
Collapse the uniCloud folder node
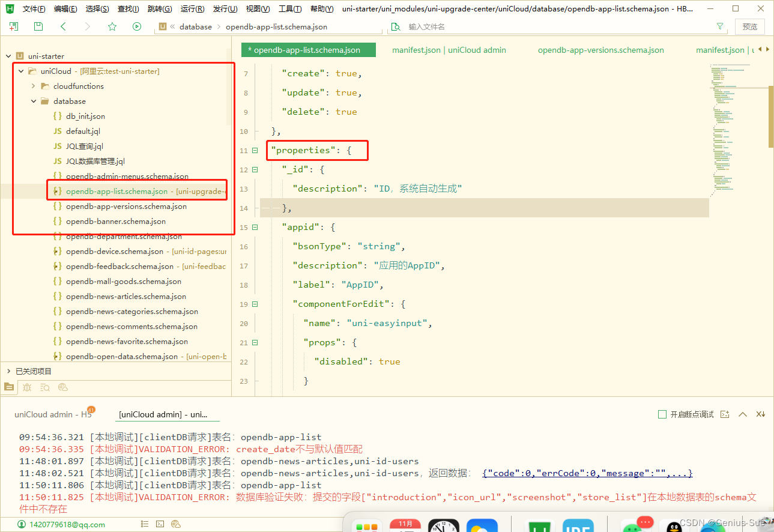click(21, 71)
